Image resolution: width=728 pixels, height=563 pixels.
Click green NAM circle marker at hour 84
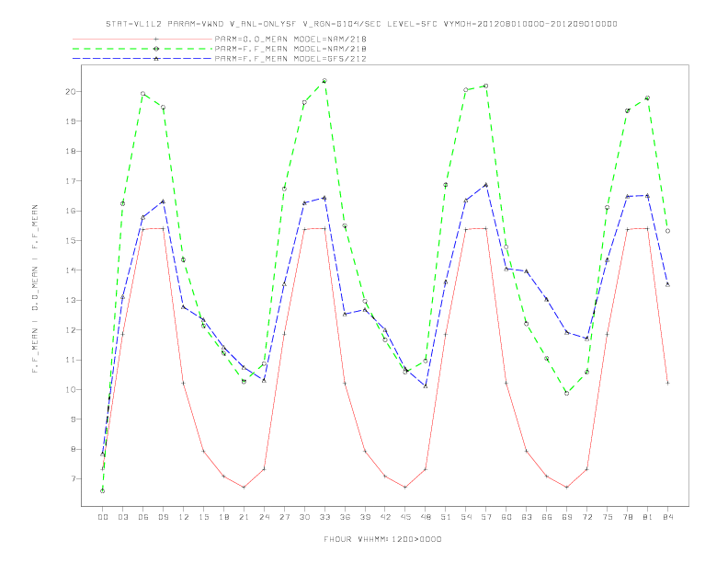667,231
